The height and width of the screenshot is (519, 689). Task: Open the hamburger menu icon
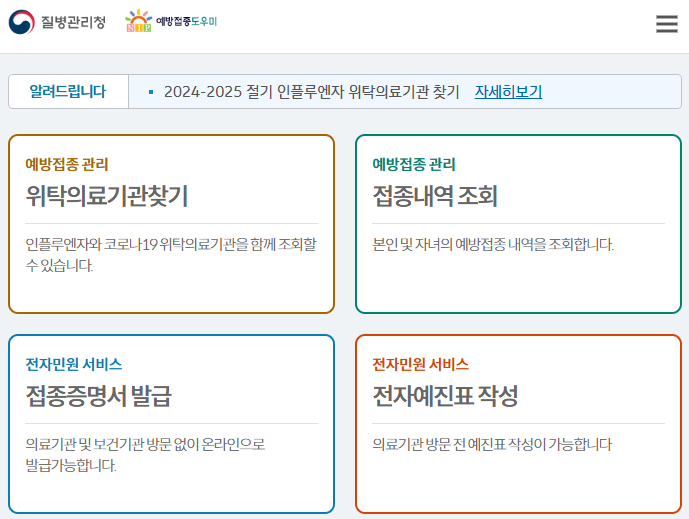667,24
